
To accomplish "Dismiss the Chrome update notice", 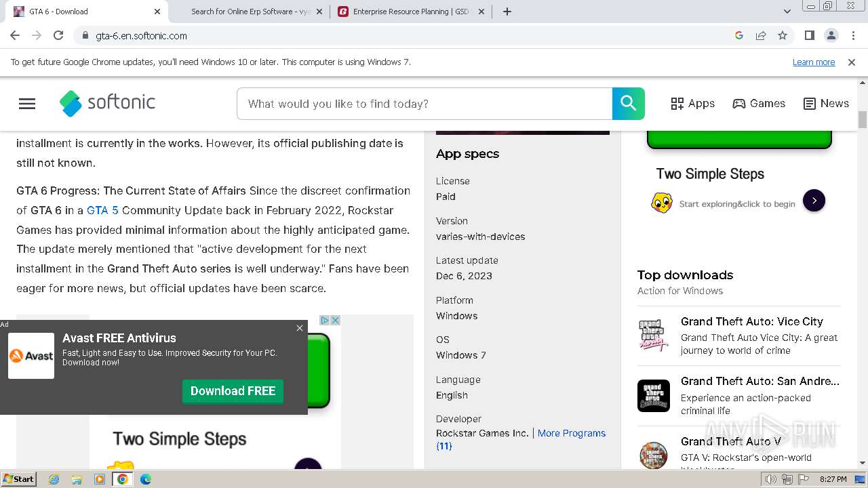I will pos(852,62).
